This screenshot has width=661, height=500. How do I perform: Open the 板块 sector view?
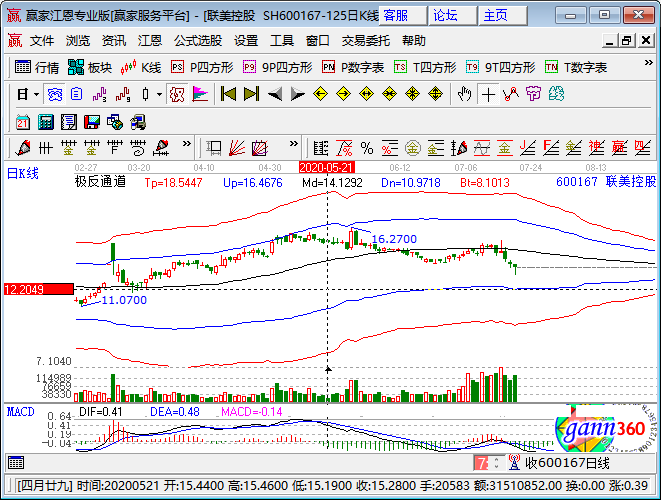[x=89, y=67]
